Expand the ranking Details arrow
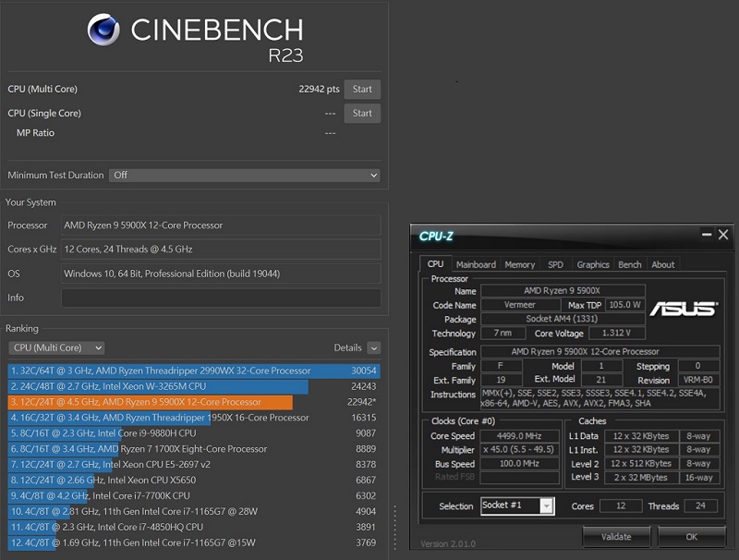Viewport: 739px width, 560px height. tap(374, 347)
